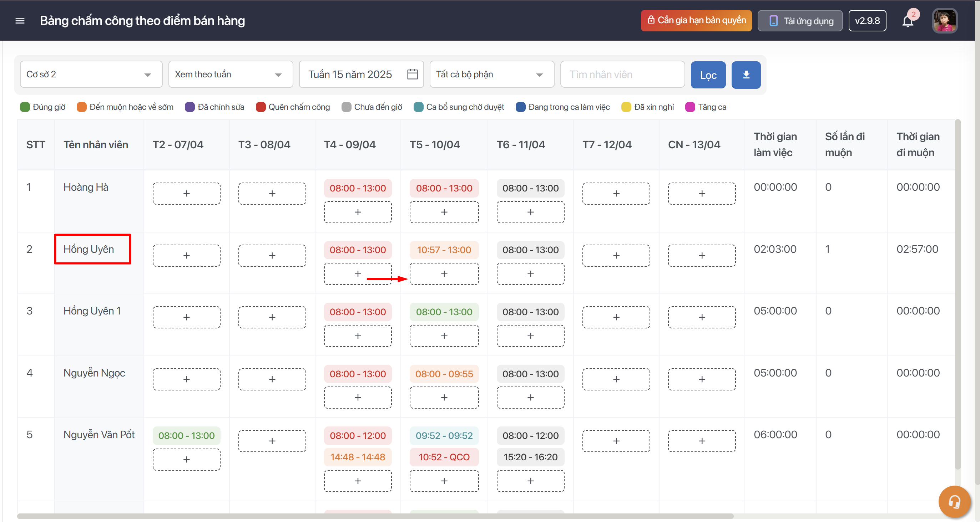Expand the Cơ sở 2 branch dropdown
The width and height of the screenshot is (980, 522).
[x=91, y=75]
